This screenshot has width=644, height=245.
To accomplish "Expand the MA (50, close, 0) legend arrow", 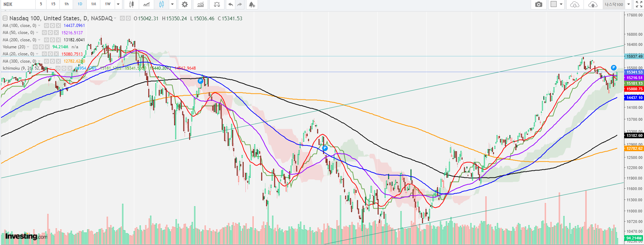I will (x=37, y=33).
